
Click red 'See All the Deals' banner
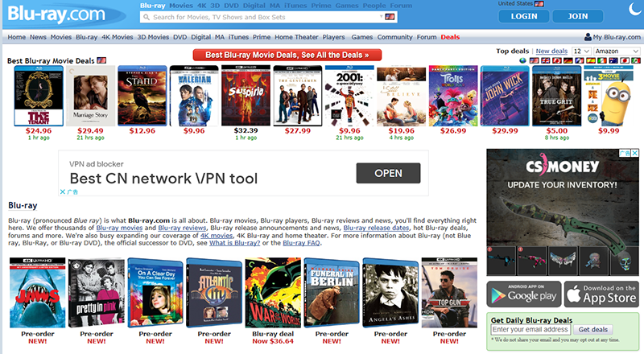pos(287,55)
